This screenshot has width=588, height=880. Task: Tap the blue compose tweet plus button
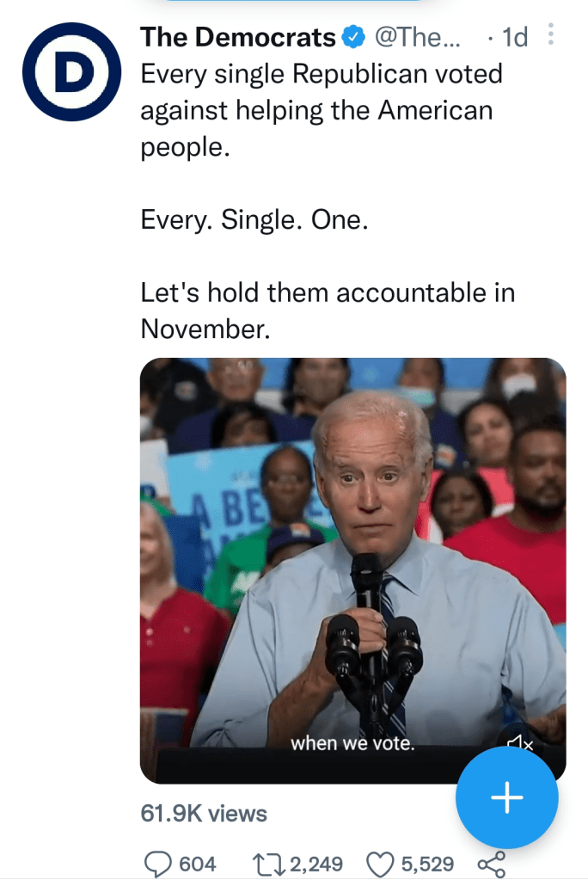506,798
